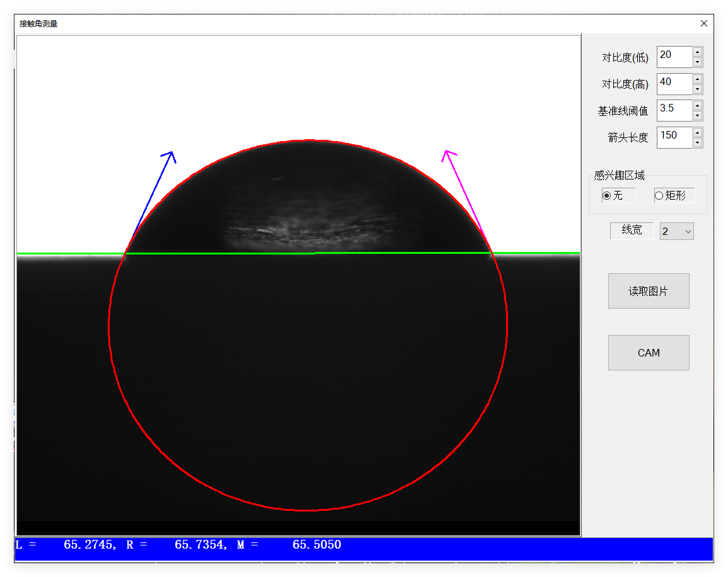The height and width of the screenshot is (577, 728).
Task: Click the 读取图片 button to load an image
Action: [649, 290]
